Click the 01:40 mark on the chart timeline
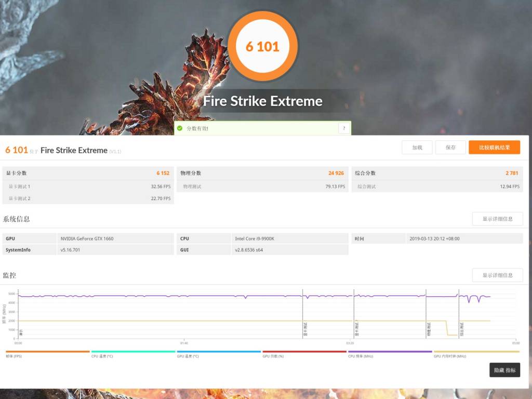The height and width of the screenshot is (399, 532). click(x=184, y=343)
